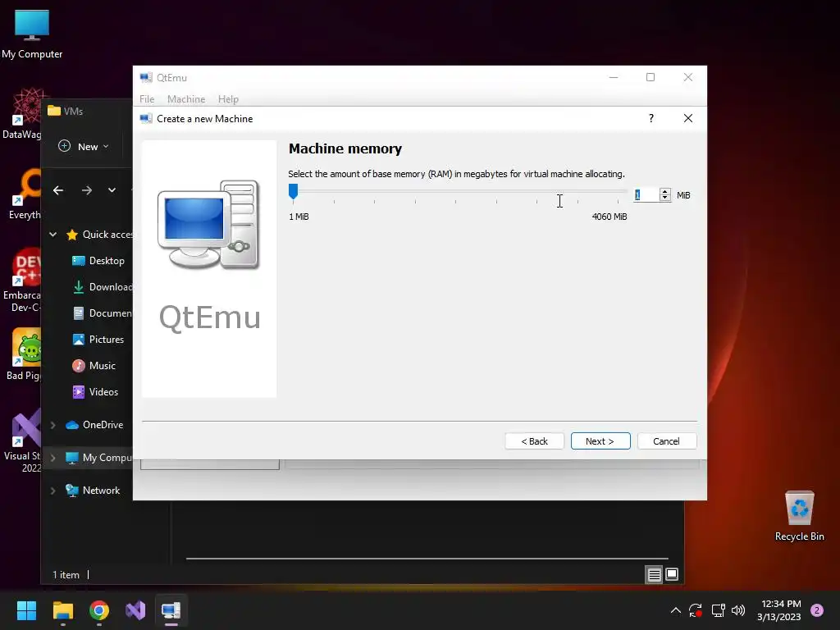Switch explorer to large icons view
Image resolution: width=840 pixels, height=630 pixels.
click(x=672, y=575)
